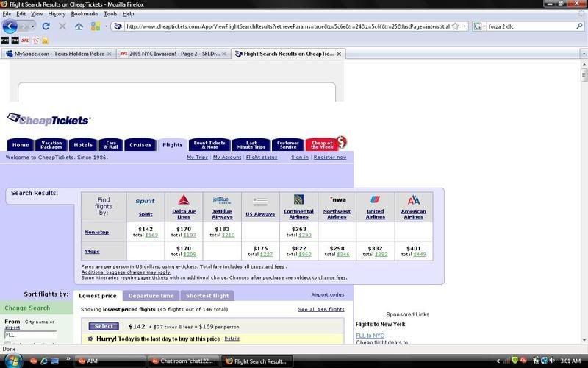This screenshot has width=588, height=368.
Task: Open the Cruises navigation tab
Action: [x=140, y=145]
